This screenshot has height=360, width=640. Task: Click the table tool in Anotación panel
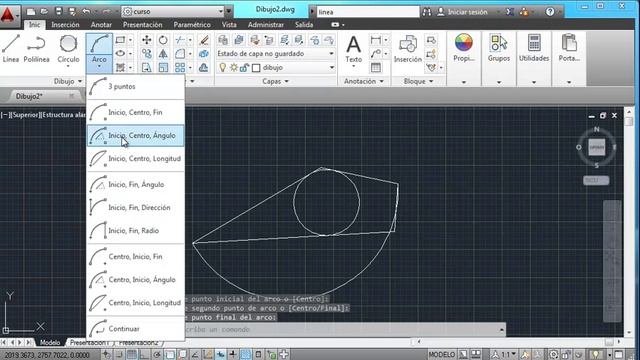[x=376, y=67]
